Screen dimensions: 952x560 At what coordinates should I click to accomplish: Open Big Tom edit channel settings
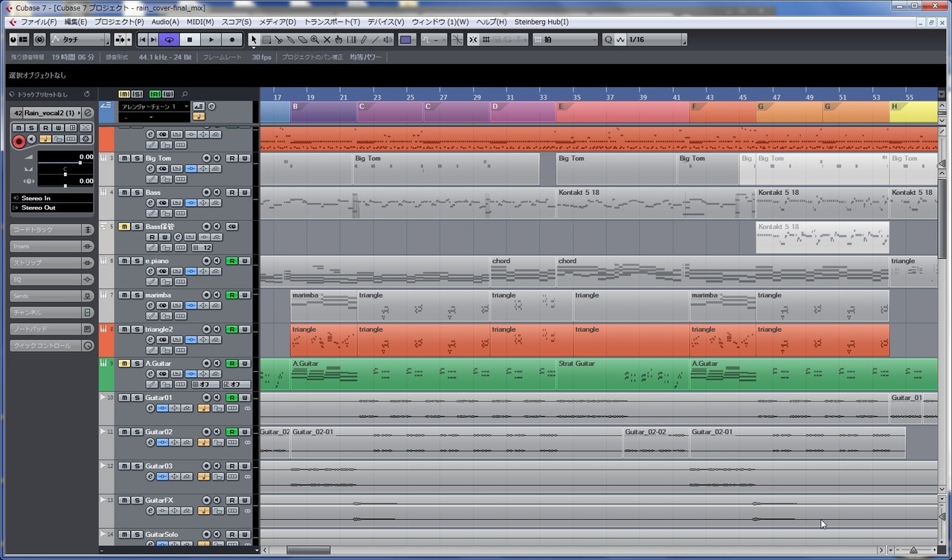click(150, 169)
